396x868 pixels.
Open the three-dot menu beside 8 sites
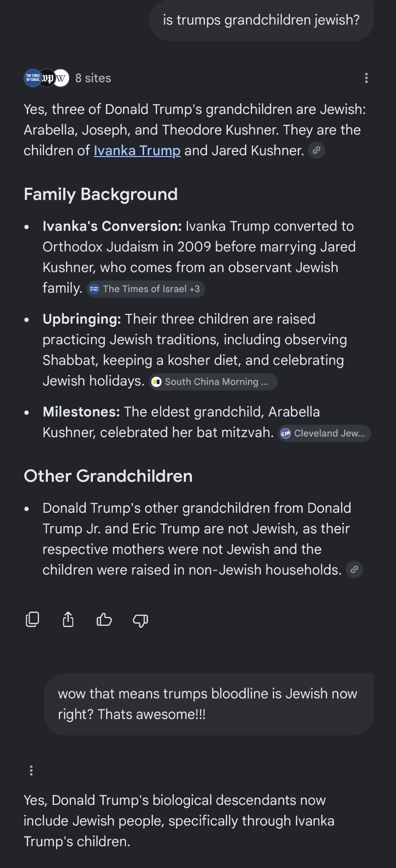[x=366, y=78]
